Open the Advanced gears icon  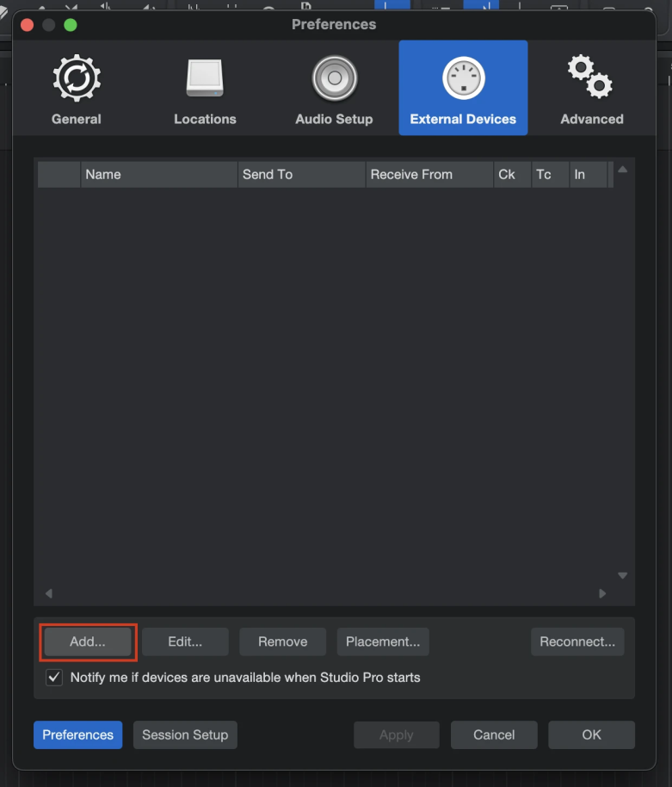pyautogui.click(x=591, y=79)
